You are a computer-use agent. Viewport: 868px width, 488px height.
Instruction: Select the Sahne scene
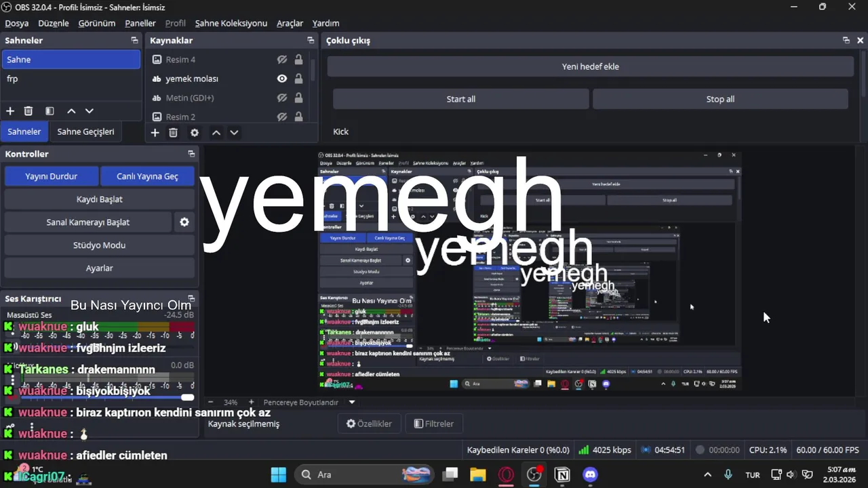point(71,60)
